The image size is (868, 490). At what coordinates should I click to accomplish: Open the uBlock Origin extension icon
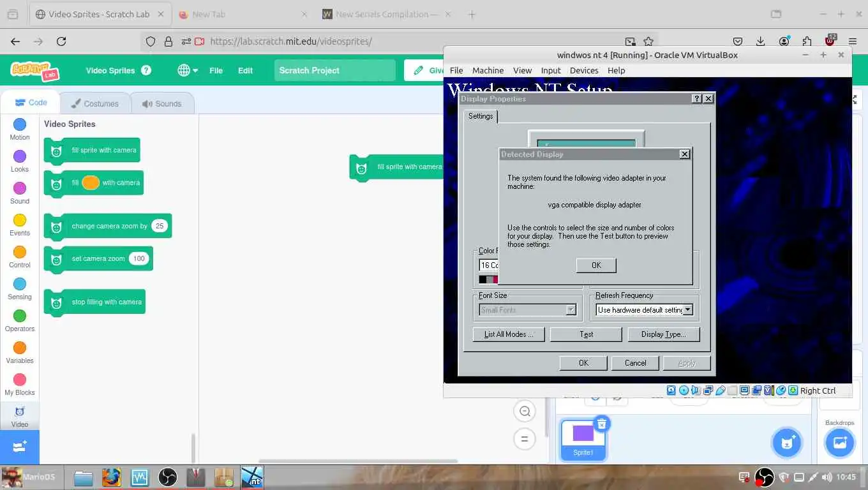click(x=830, y=41)
